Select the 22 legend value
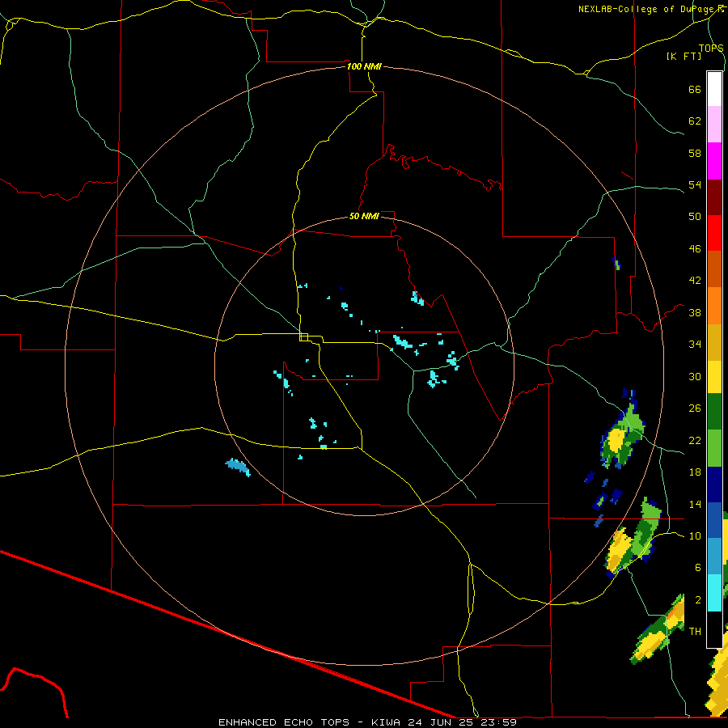Image resolution: width=728 pixels, height=728 pixels. (x=695, y=441)
